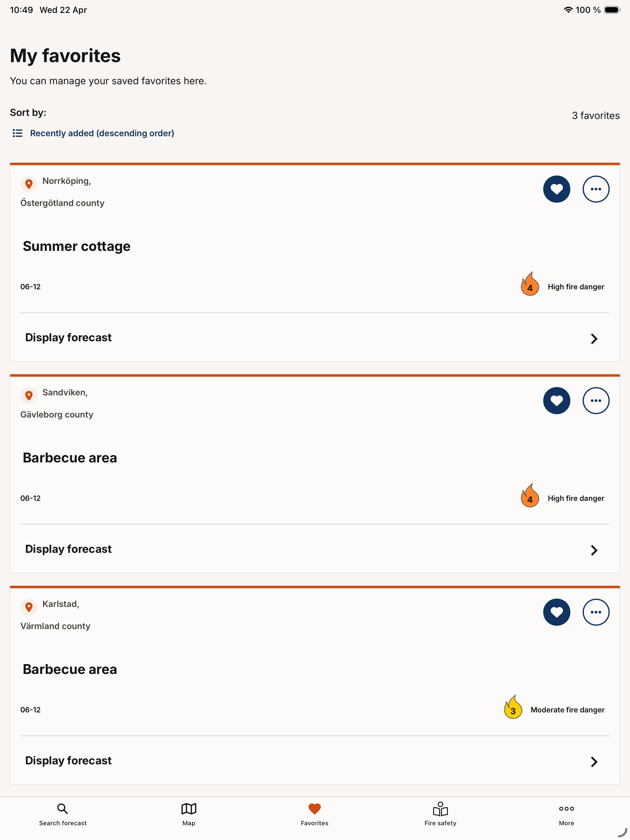The width and height of the screenshot is (630, 840).
Task: Toggle favorite heart on Sandviken card
Action: (557, 401)
